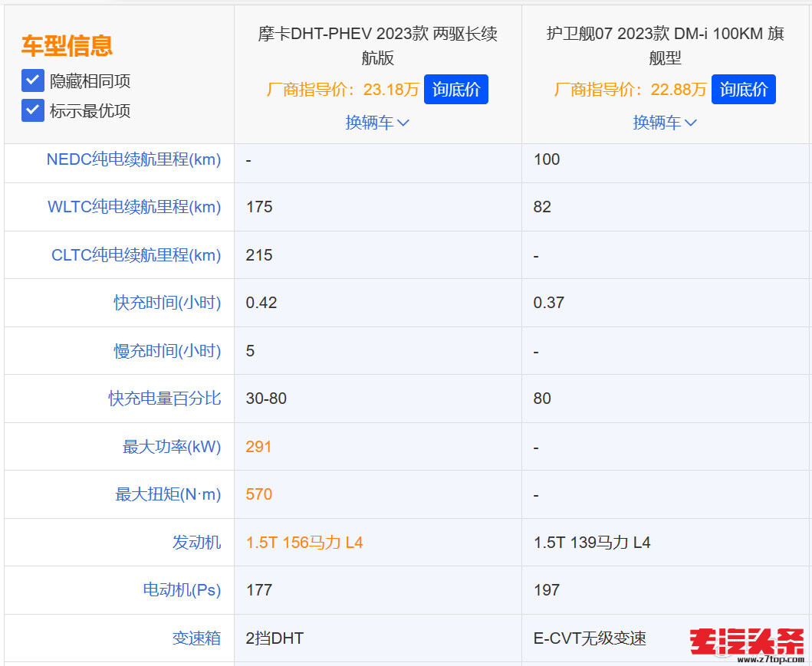Viewport: 812px width, 666px height.
Task: Select the motor value 177
Action: (x=259, y=590)
